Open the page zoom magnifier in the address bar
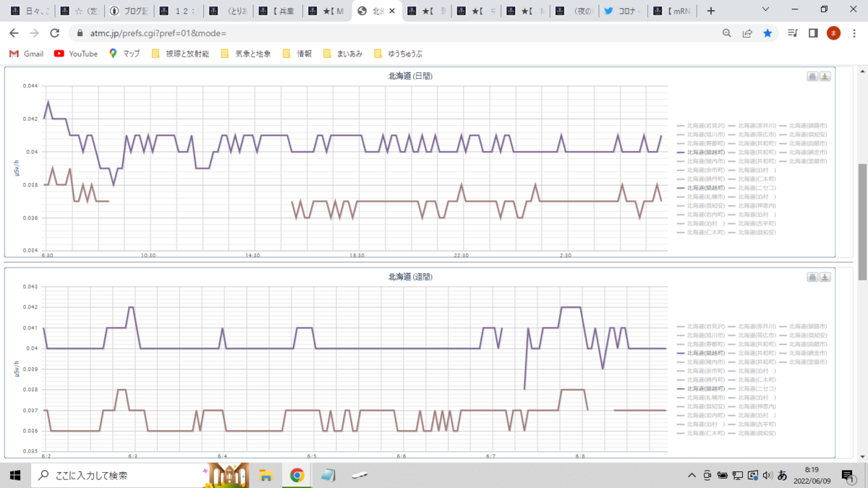Viewport: 868px width, 488px height. pyautogui.click(x=727, y=33)
